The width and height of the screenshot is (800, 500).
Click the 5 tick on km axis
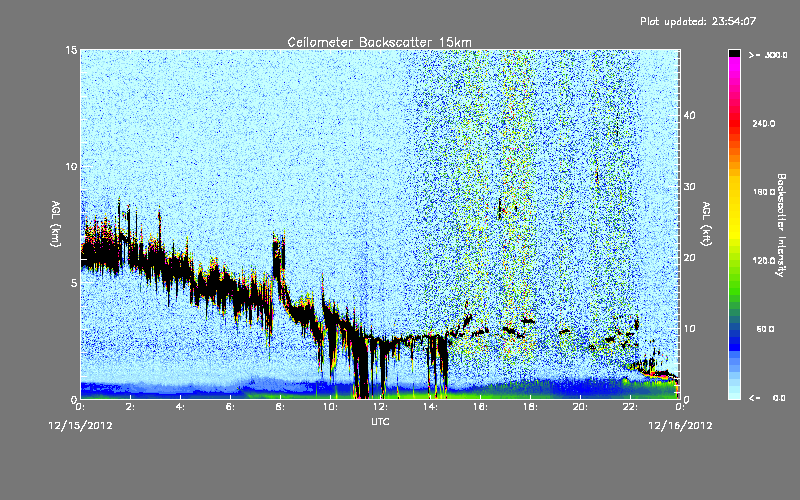(74, 283)
